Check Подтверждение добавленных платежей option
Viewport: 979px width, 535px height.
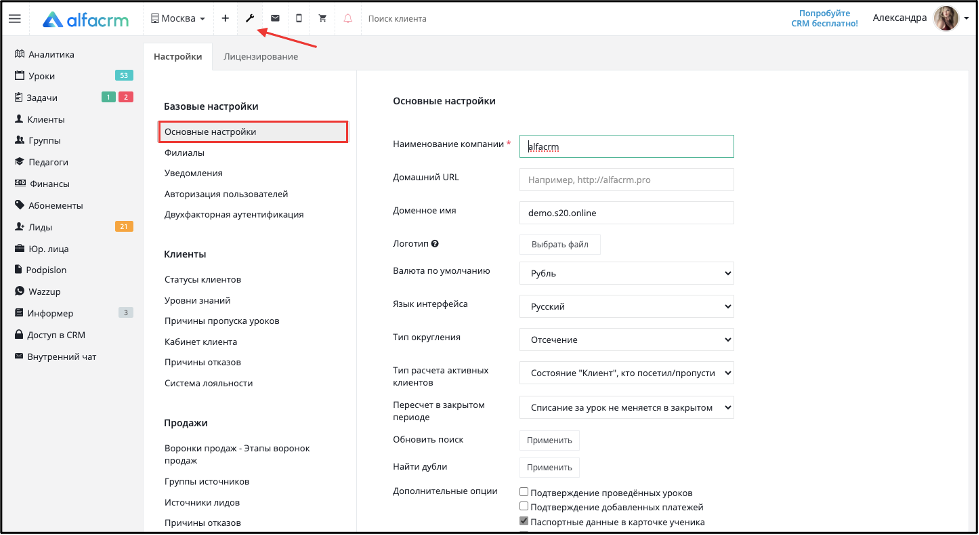pyautogui.click(x=524, y=506)
